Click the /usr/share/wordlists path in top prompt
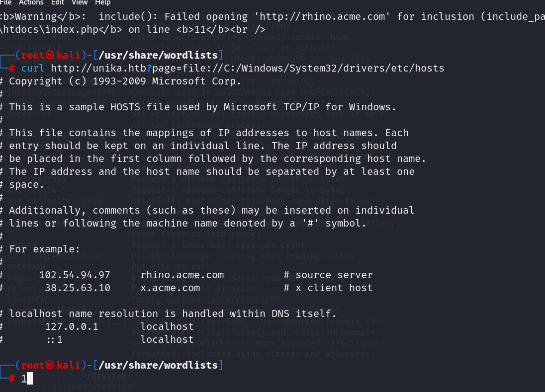The width and height of the screenshot is (545, 392). (x=158, y=55)
